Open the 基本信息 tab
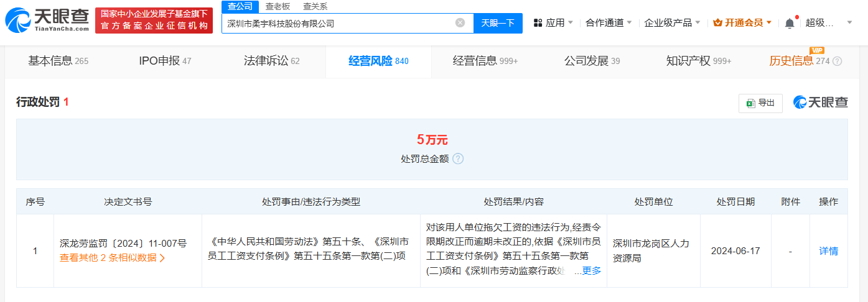This screenshot has width=868, height=302. [x=58, y=61]
